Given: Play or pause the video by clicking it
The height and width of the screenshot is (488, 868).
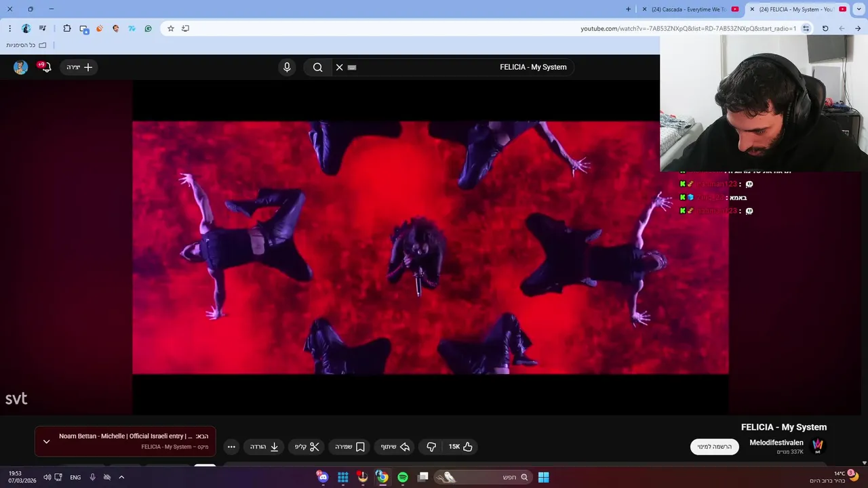Looking at the screenshot, I should coord(430,247).
